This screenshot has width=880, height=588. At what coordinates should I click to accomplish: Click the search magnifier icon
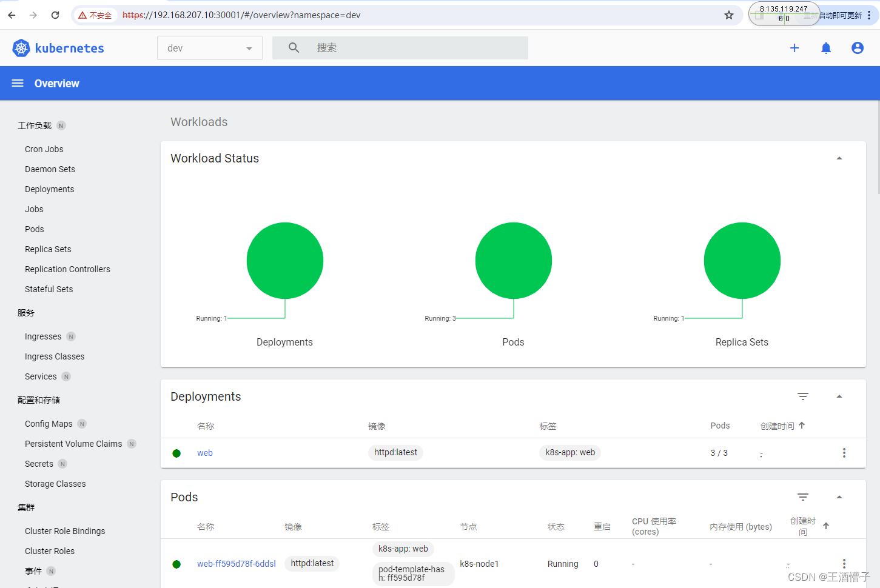coord(294,47)
